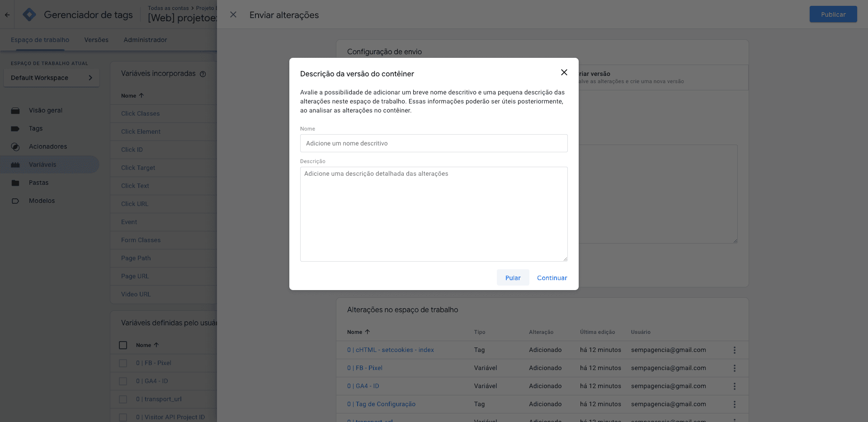Check the 0 | GA4 - ID variable checkbox
Screen dimensions: 868x422
123,381
